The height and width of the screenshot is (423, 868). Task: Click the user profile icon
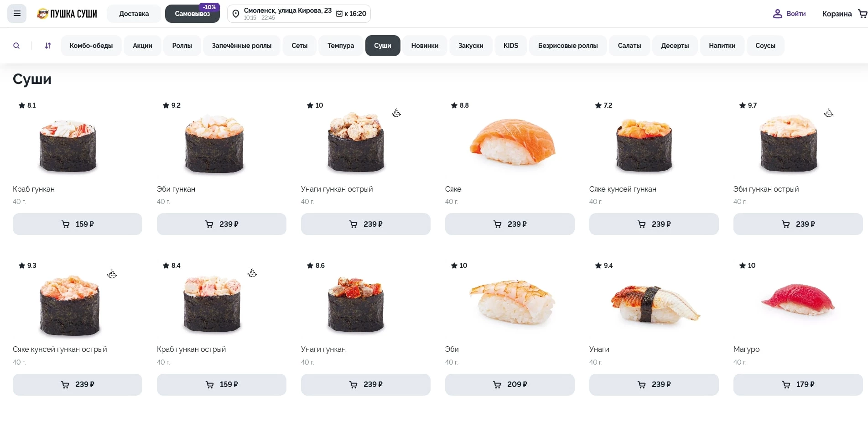tap(777, 14)
